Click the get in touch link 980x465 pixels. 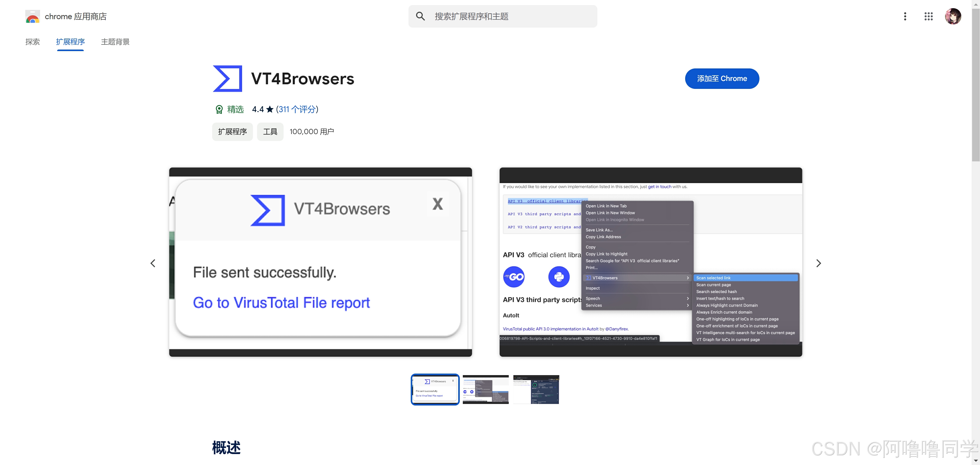(x=659, y=186)
